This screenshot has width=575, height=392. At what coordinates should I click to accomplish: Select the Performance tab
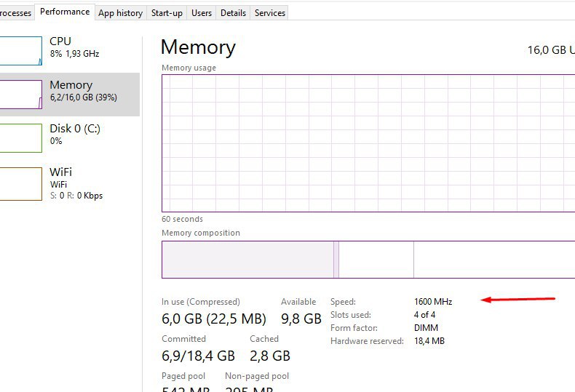65,12
